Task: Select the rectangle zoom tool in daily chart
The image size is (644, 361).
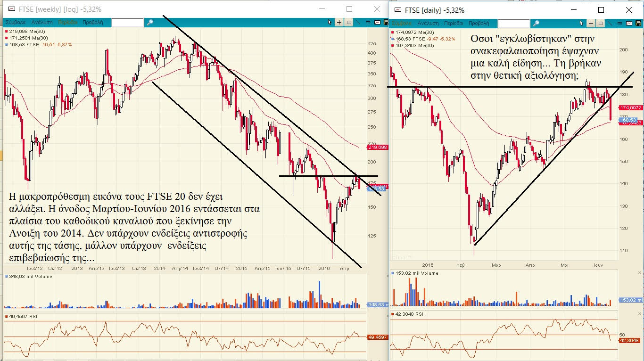Action: point(601,23)
